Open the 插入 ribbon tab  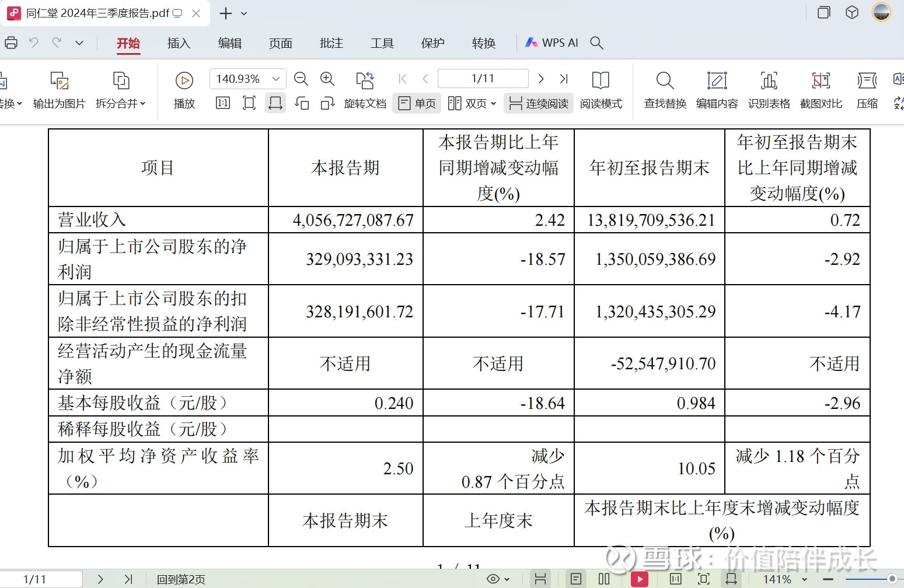(x=179, y=43)
